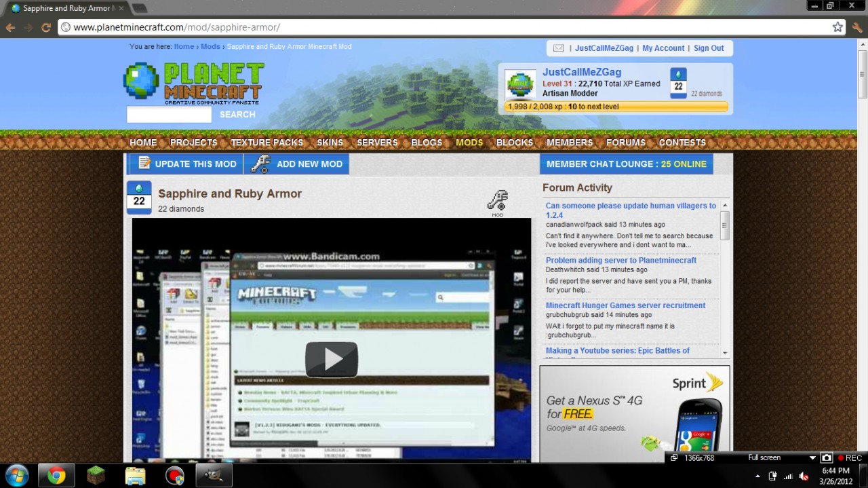Image resolution: width=868 pixels, height=488 pixels.
Task: Click the UPDATE THIS MOD button
Action: pos(186,164)
